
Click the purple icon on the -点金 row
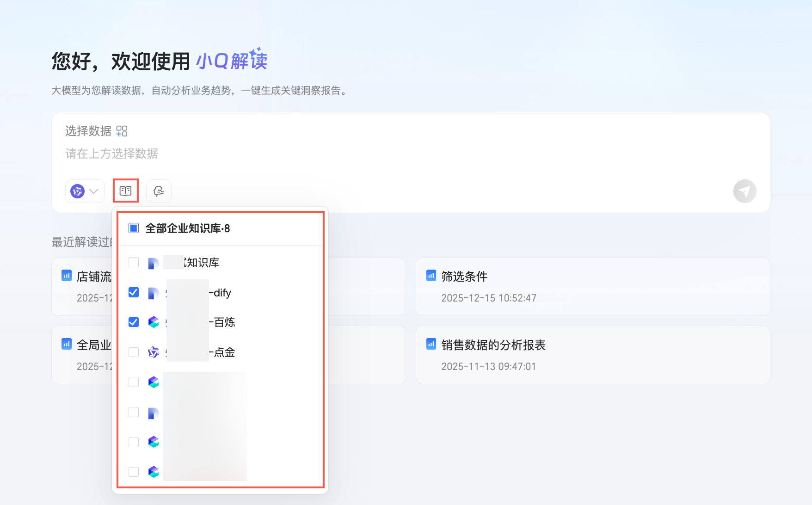154,352
